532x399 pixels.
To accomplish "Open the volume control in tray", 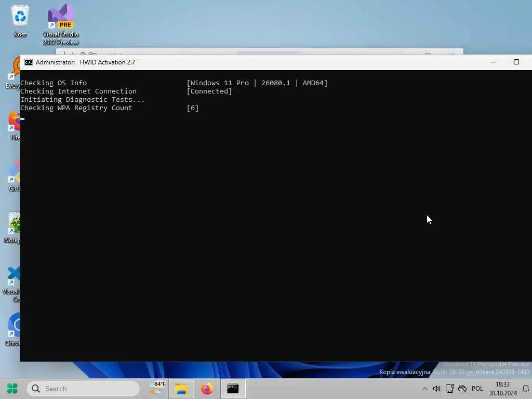I will point(436,389).
